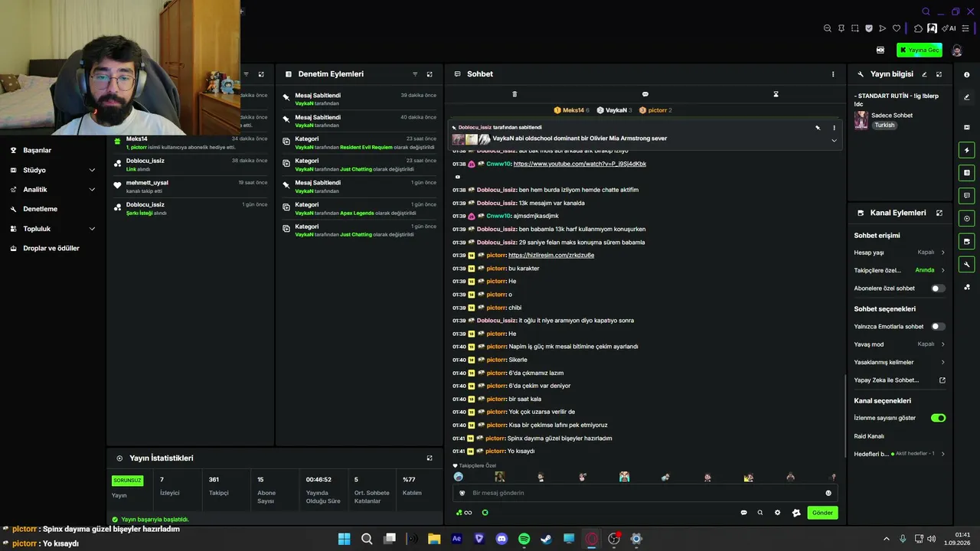Select the chat bubble tab in Sohbet
Screen dimensions: 980x551
click(645, 94)
